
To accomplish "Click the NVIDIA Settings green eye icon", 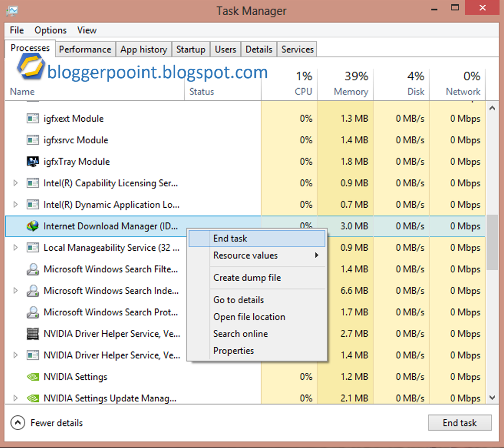I will 33,377.
